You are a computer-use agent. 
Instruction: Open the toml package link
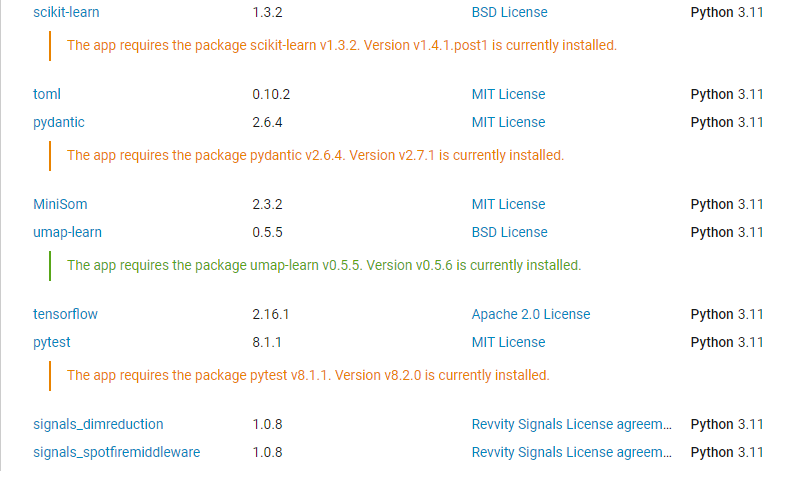tap(47, 94)
